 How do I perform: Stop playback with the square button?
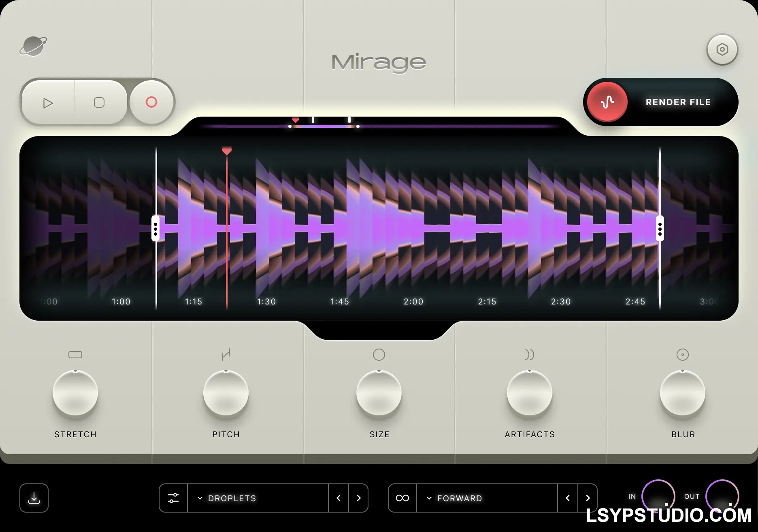(x=99, y=102)
